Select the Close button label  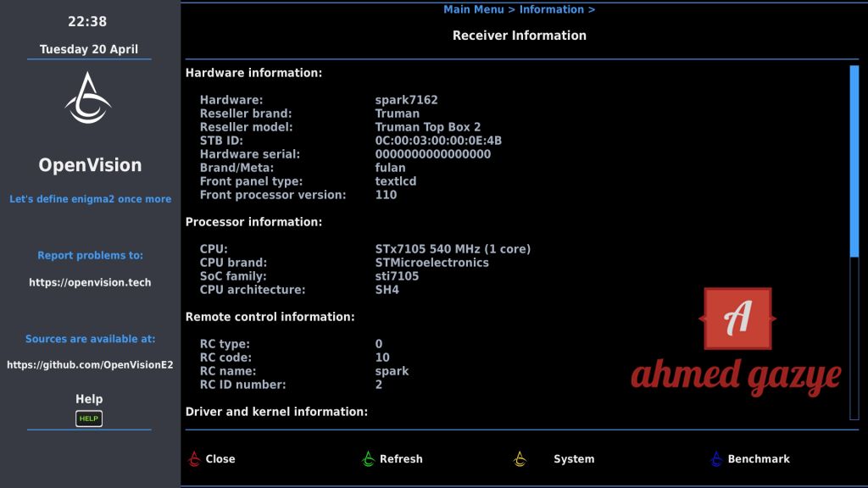[220, 458]
